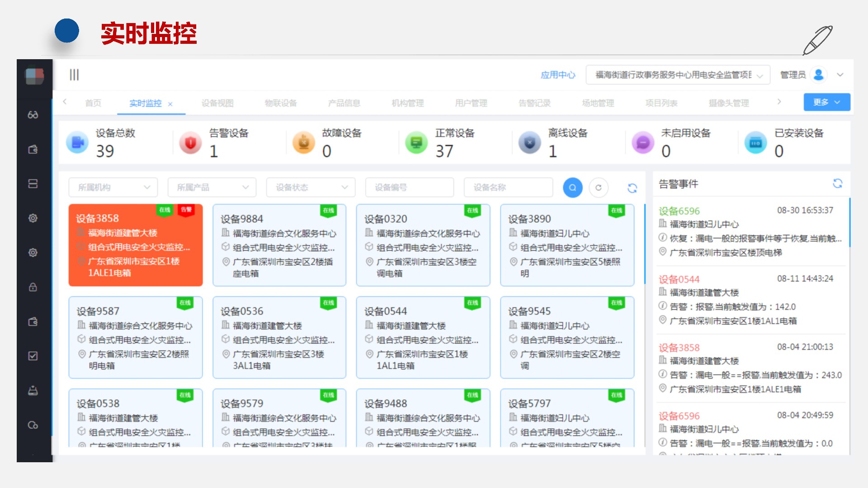Click the circular reset filter icon
Viewport: 868px width, 488px height.
point(599,188)
